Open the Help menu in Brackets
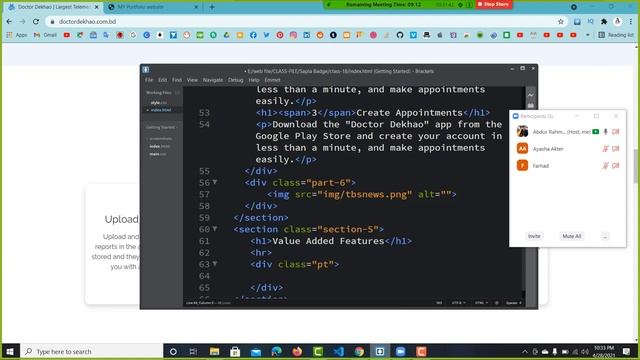Viewport: 640px width, 360px height. point(254,80)
